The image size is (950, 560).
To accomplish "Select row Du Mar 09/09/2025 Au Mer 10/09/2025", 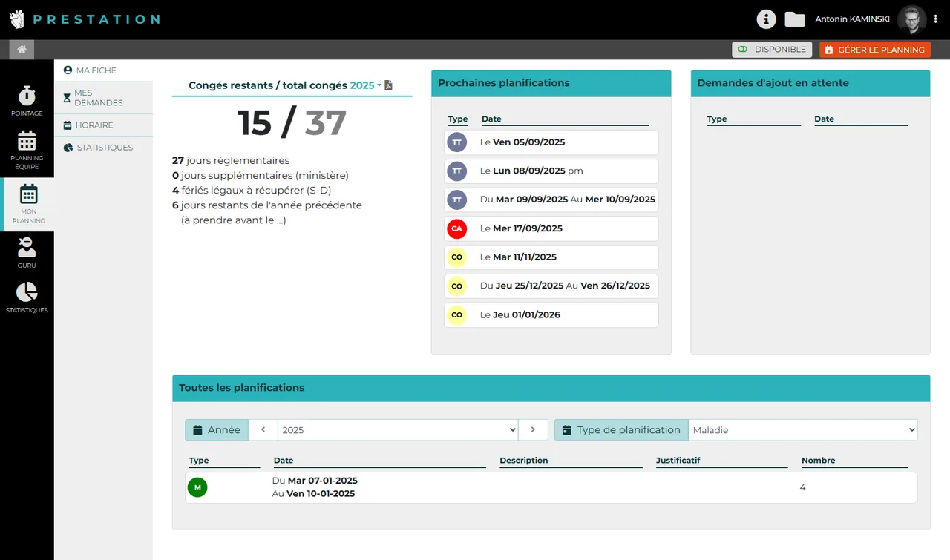I will [551, 200].
